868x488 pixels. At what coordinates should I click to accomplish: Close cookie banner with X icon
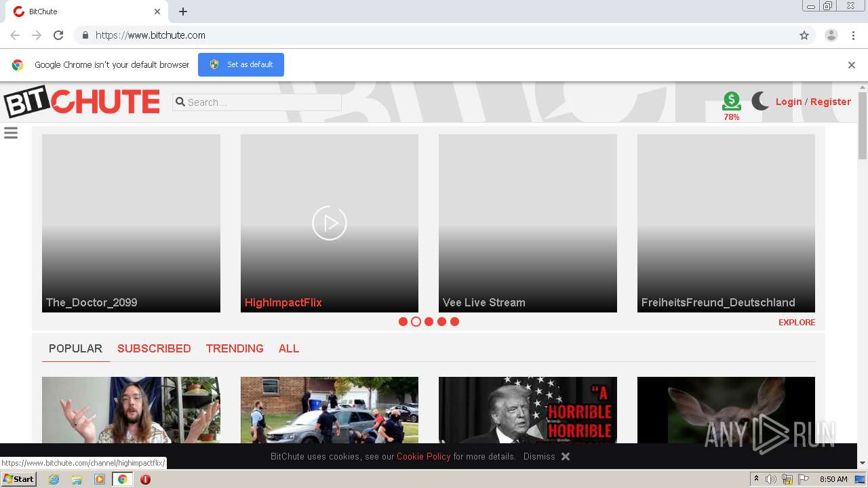pyautogui.click(x=566, y=456)
